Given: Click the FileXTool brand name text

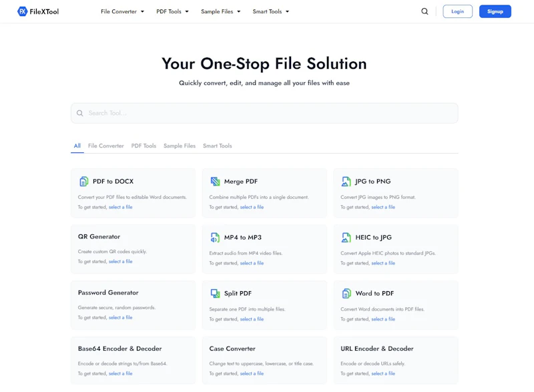Looking at the screenshot, I should tap(44, 11).
